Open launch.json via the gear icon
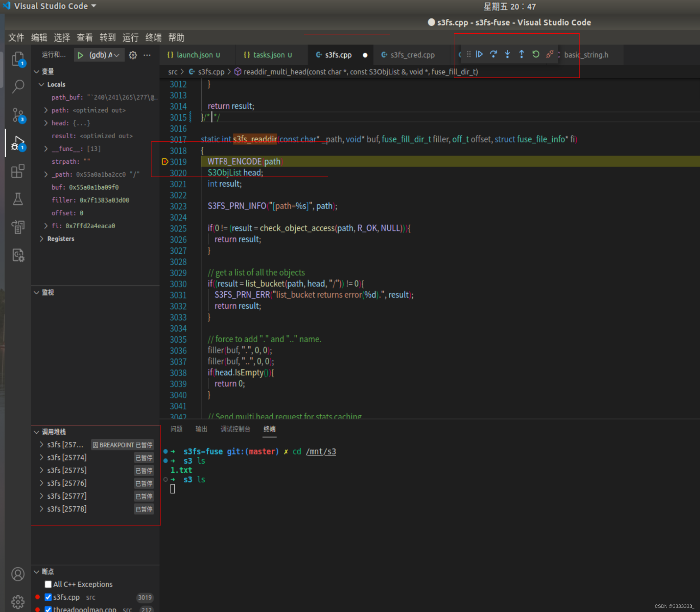Viewport: 700px width, 612px height. [x=133, y=55]
